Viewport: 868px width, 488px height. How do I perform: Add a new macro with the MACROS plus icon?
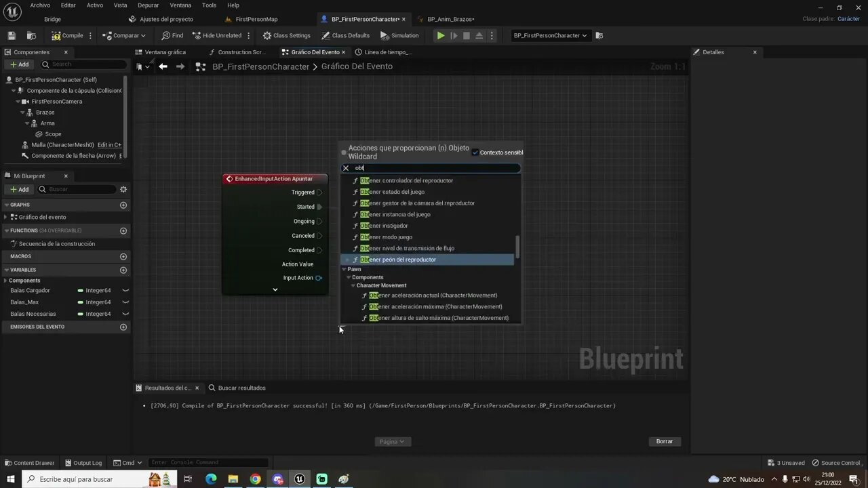[x=123, y=256]
